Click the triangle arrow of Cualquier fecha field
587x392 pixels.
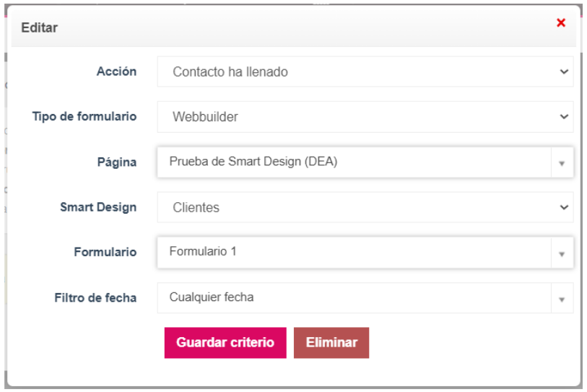tap(562, 299)
